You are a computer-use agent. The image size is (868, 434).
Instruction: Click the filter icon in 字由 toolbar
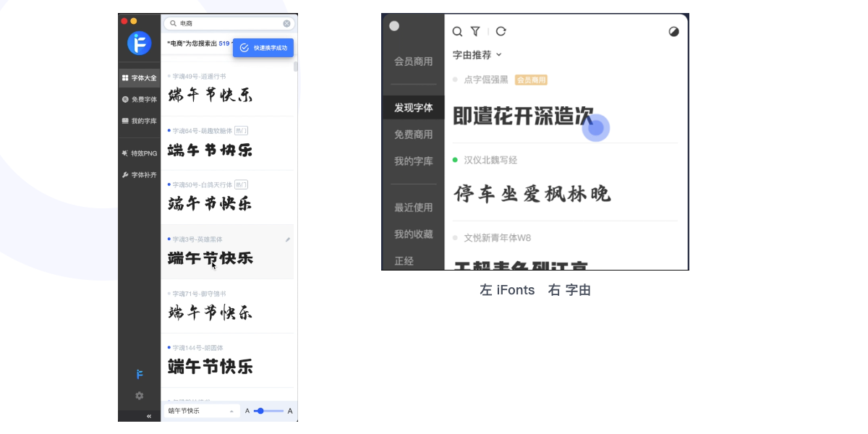point(475,32)
